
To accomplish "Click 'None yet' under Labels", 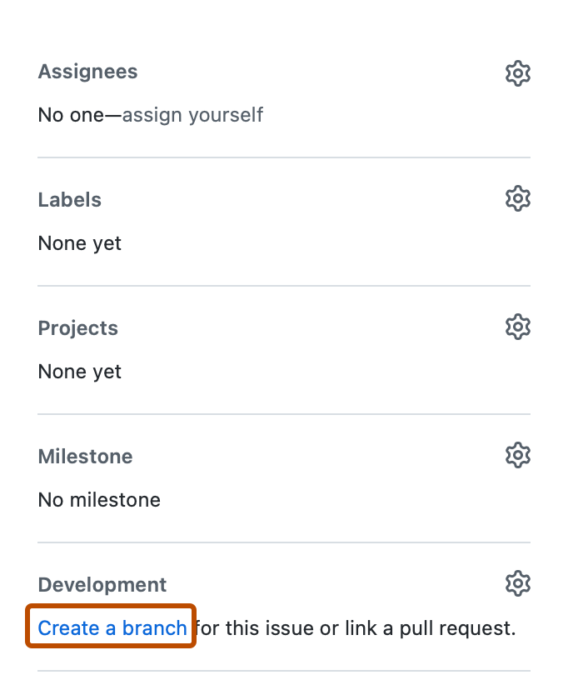I will pos(79,243).
